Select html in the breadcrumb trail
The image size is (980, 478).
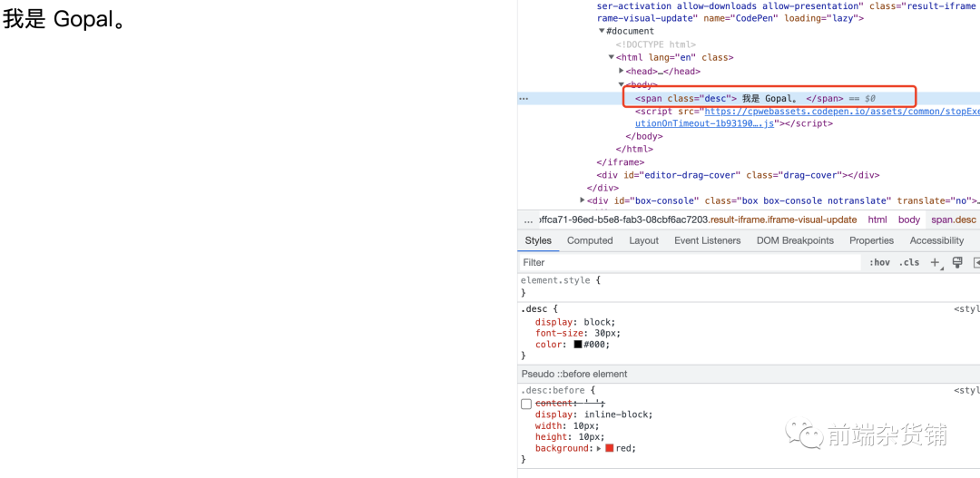click(x=877, y=219)
